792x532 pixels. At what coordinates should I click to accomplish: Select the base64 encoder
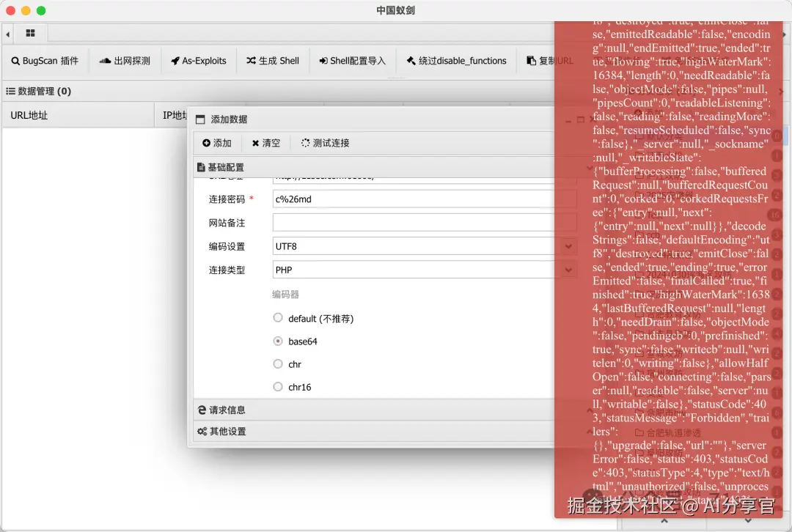(278, 341)
